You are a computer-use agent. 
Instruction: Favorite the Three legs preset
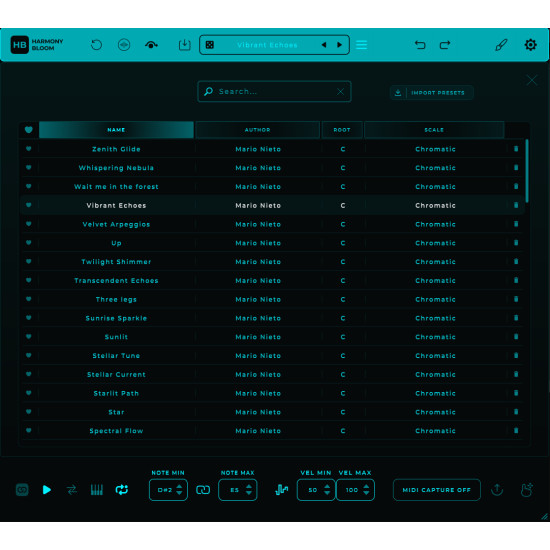(x=29, y=299)
